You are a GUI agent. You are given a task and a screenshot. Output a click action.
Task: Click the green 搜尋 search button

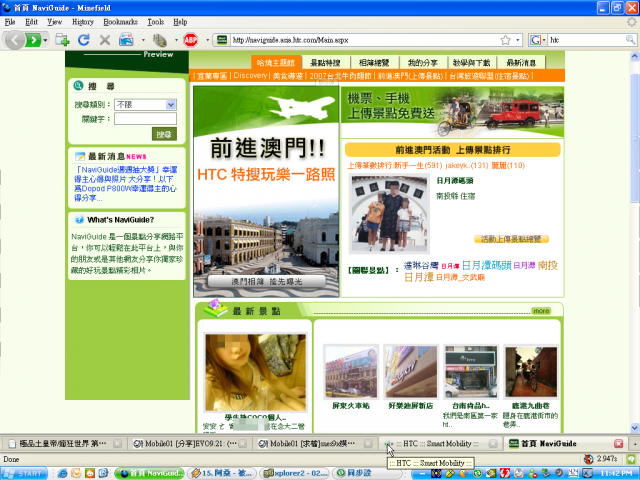point(164,134)
